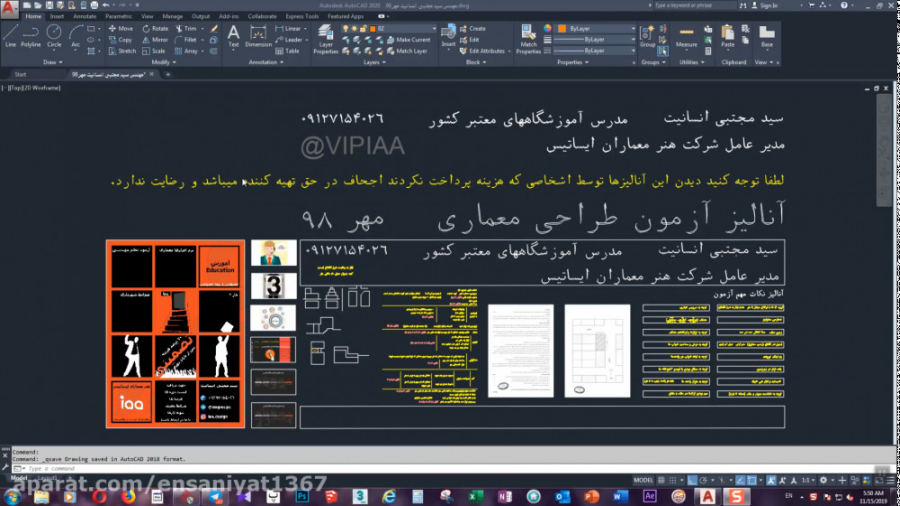Expand the Annotation panel
The width and height of the screenshot is (900, 506).
pyautogui.click(x=266, y=62)
